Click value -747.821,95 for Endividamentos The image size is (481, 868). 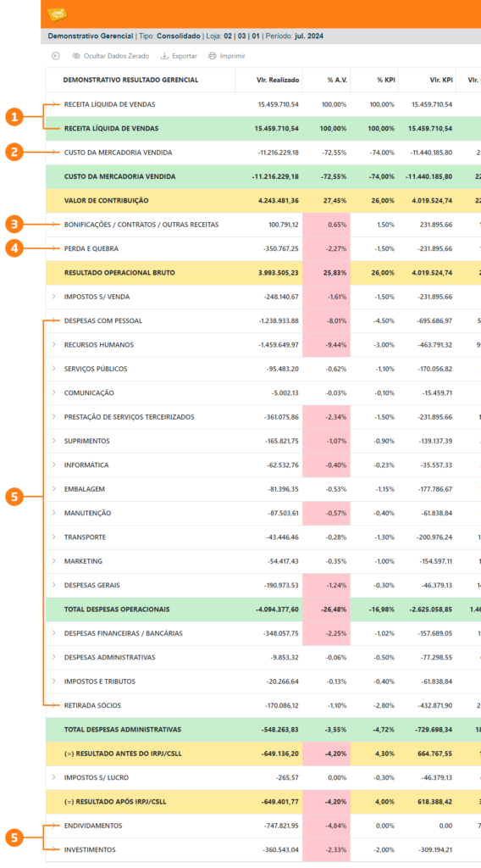(281, 826)
